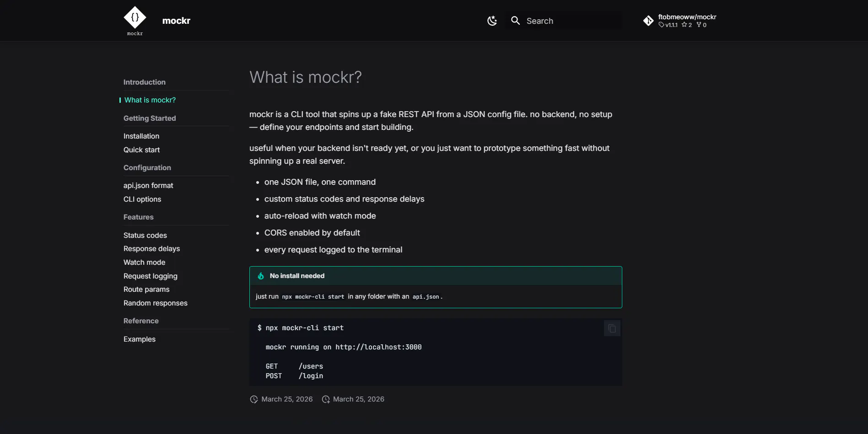
Task: Go to Random responses
Action: [156, 303]
